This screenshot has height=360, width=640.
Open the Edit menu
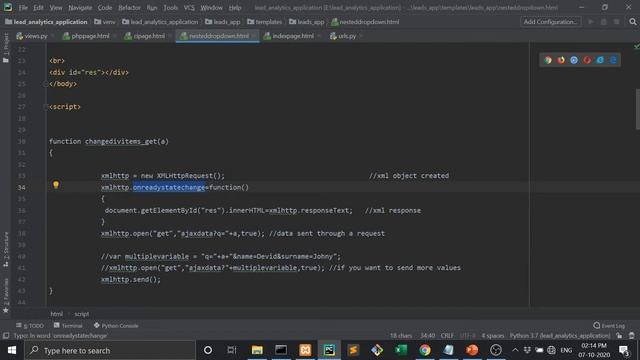38,7
